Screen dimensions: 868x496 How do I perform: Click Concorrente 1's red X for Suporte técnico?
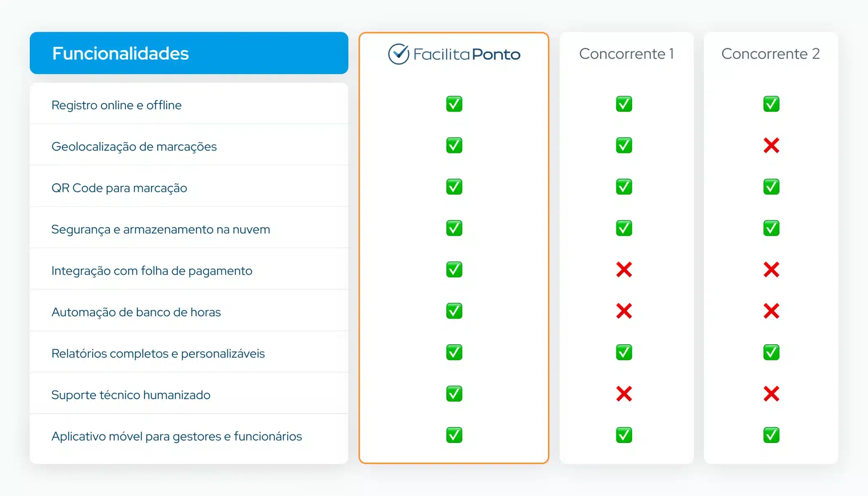click(624, 393)
